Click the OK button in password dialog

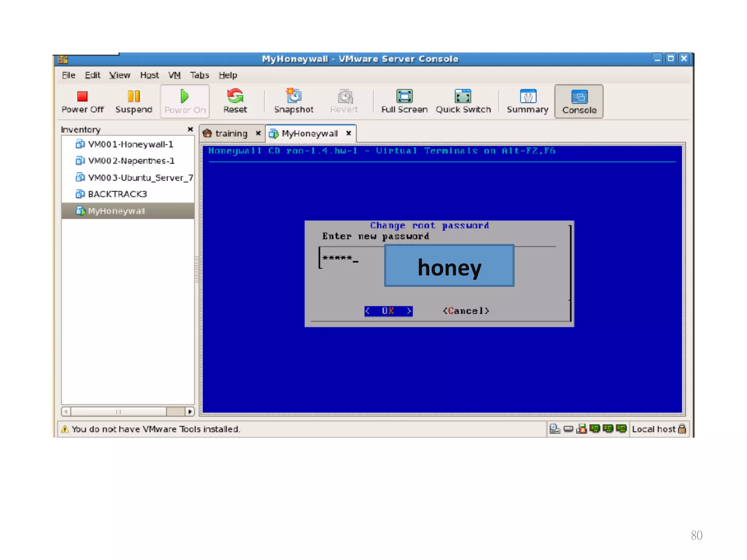coord(388,311)
